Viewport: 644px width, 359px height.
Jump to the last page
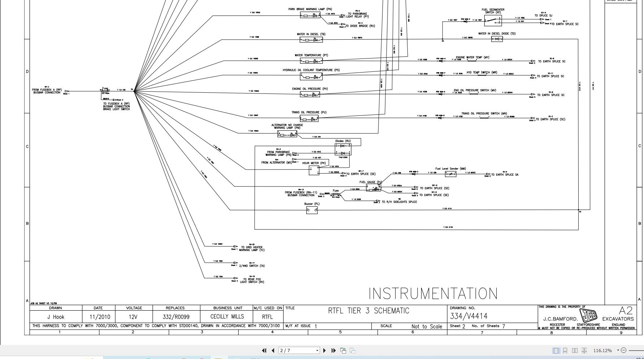(333, 350)
